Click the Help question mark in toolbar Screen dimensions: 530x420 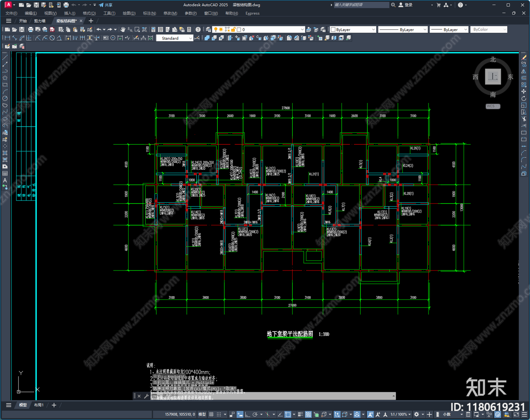tap(198, 29)
